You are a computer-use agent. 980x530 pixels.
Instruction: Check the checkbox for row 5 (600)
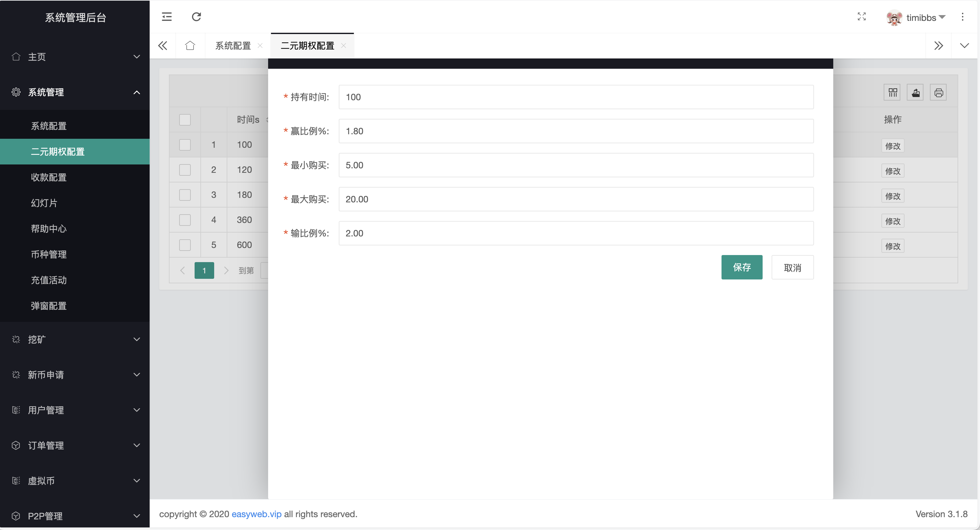185,245
